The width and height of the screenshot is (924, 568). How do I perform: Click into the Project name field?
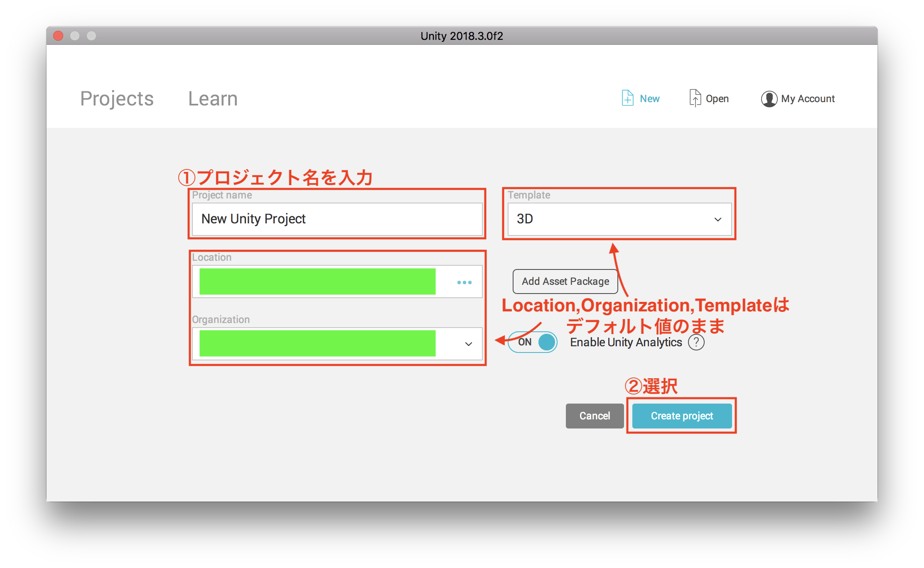tap(337, 219)
